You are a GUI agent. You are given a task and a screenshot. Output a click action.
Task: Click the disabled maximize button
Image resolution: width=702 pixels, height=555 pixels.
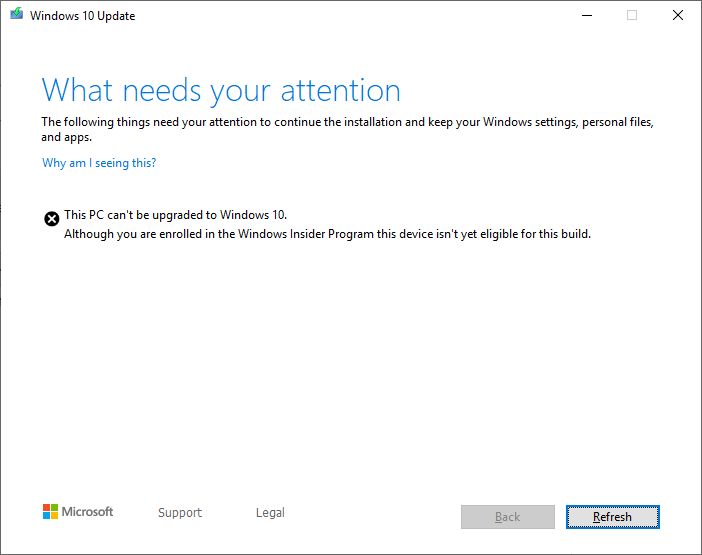(632, 15)
